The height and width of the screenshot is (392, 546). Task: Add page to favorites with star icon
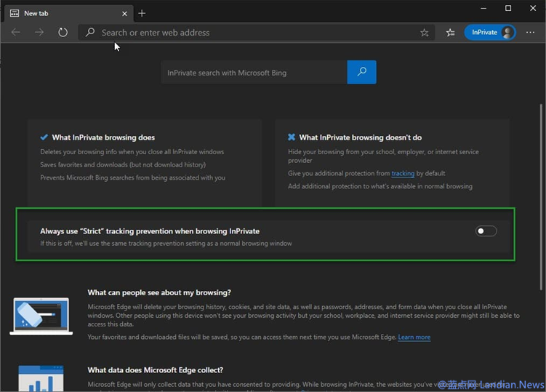tap(424, 33)
